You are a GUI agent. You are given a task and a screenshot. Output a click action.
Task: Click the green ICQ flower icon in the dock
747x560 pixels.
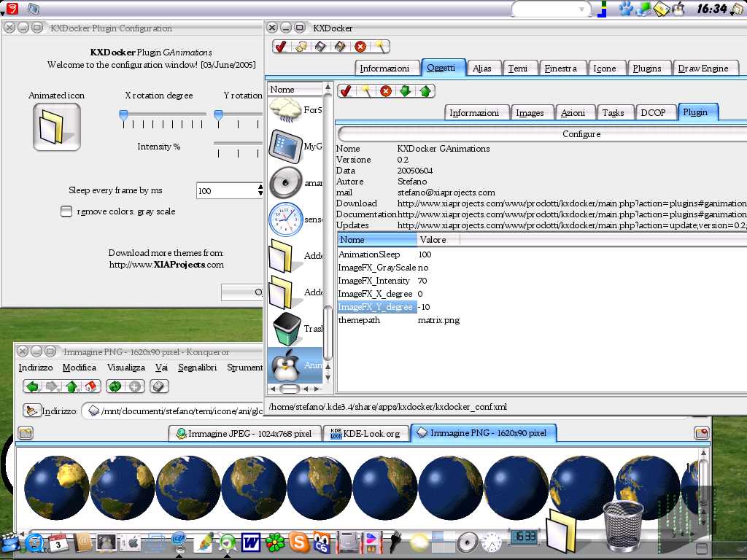pos(275,542)
